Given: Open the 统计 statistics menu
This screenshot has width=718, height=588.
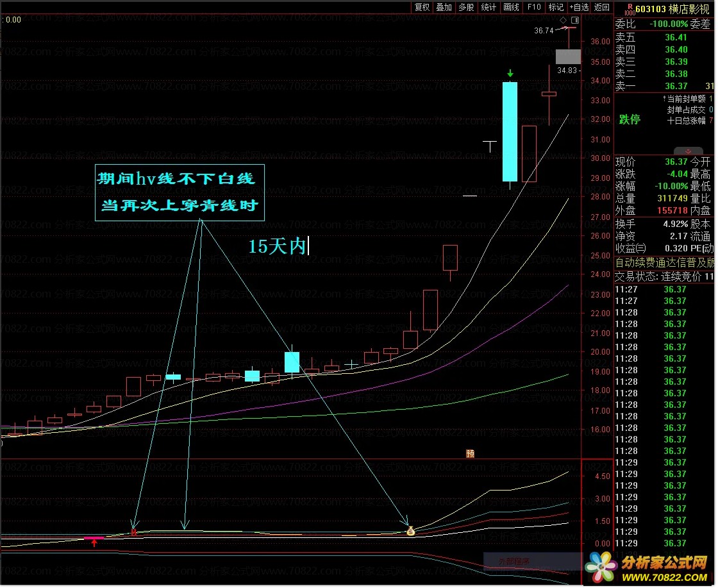Looking at the screenshot, I should point(488,7).
